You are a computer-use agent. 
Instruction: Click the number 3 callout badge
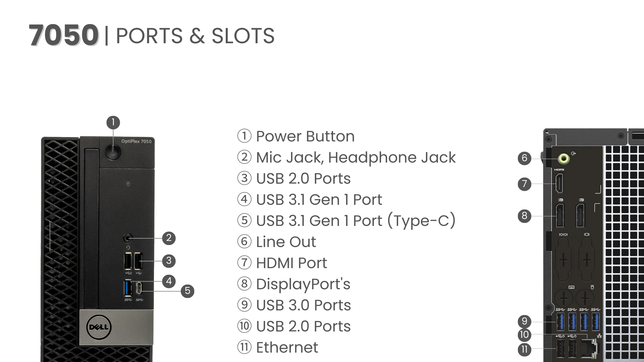coord(169,261)
